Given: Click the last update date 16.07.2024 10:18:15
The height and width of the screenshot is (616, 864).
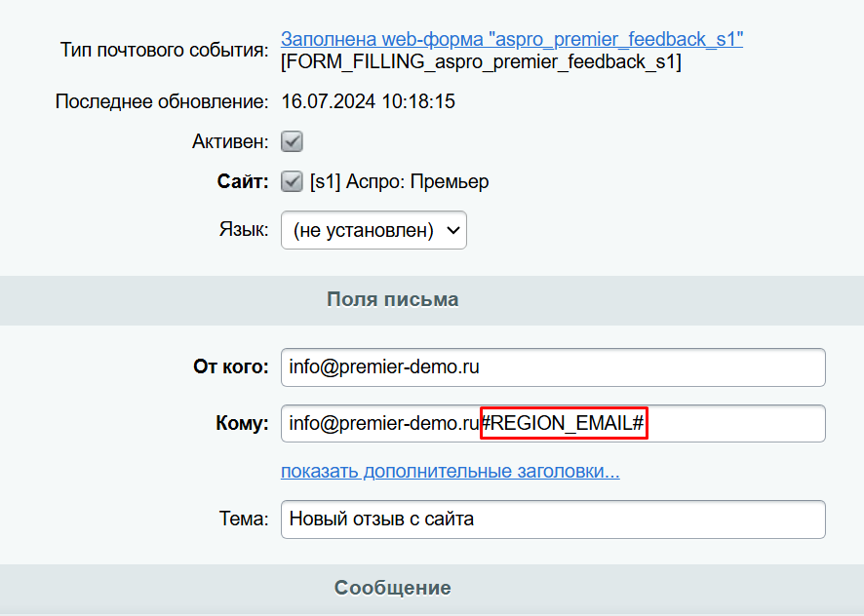Looking at the screenshot, I should coord(368,101).
